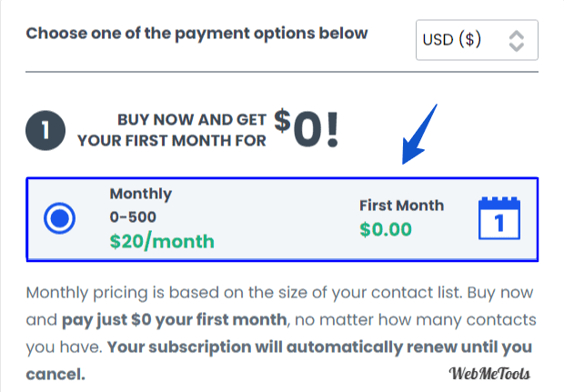
Task: Click the currency selector up-down arrows
Action: 517,41
